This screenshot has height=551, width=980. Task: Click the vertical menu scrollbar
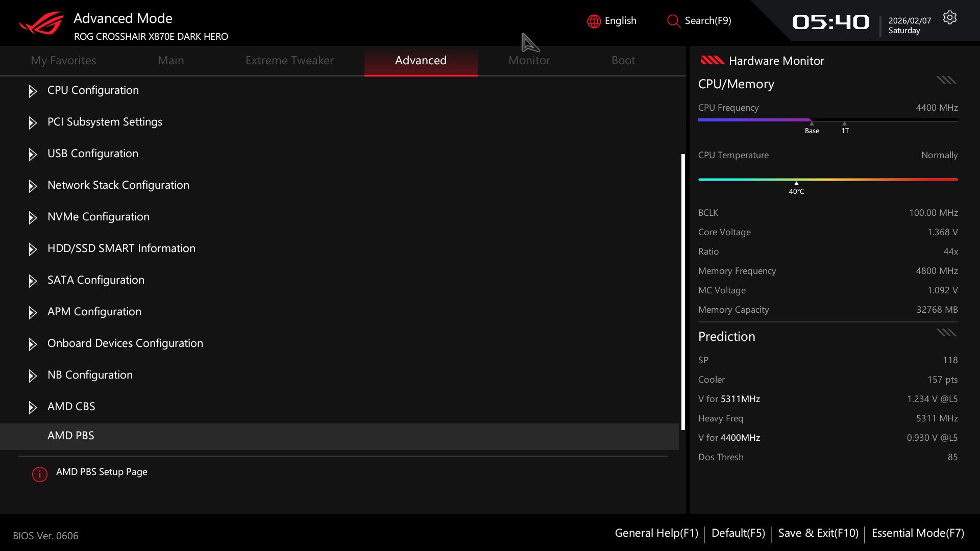[683, 291]
